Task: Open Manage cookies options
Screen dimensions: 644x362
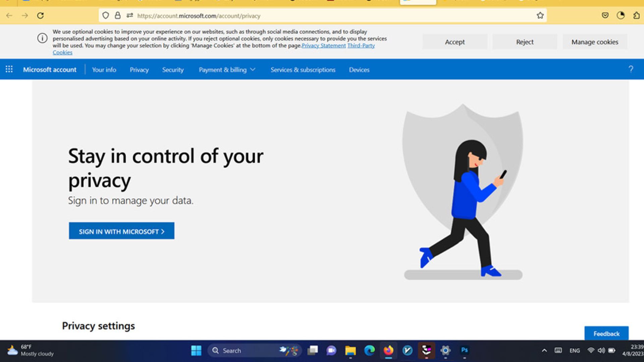Action: pos(595,42)
